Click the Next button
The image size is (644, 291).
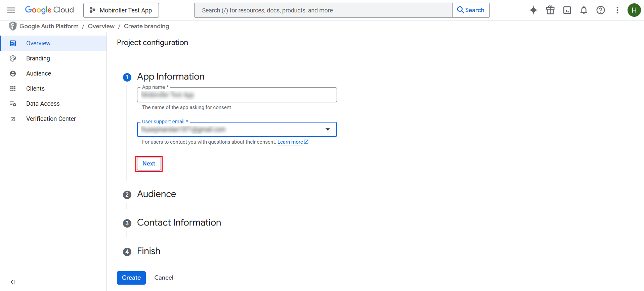click(x=149, y=163)
